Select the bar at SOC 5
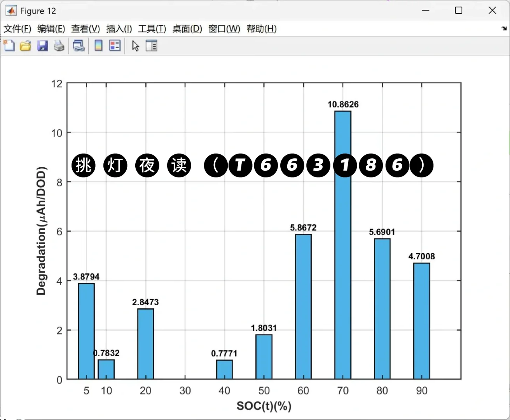The height and width of the screenshot is (420, 510). [x=86, y=331]
